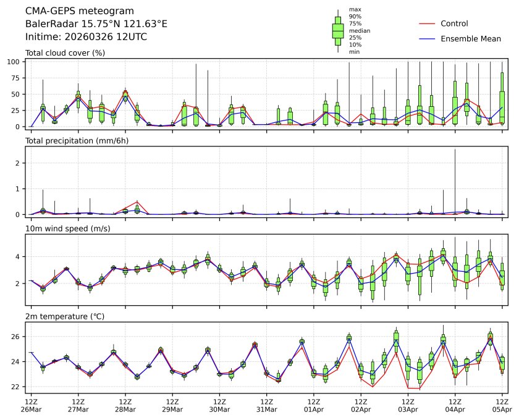Viewport: 519px width, 420px height.
Task: Click the 12Z 29Mar time axis label
Action: click(x=172, y=405)
